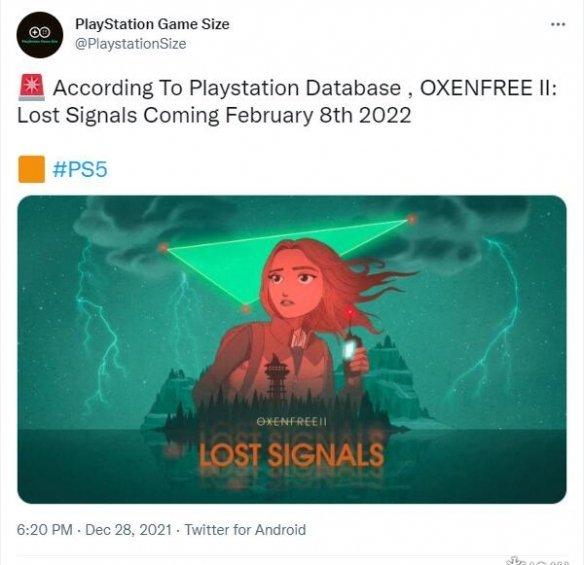
Task: Click the red siren emoji
Action: [32, 88]
